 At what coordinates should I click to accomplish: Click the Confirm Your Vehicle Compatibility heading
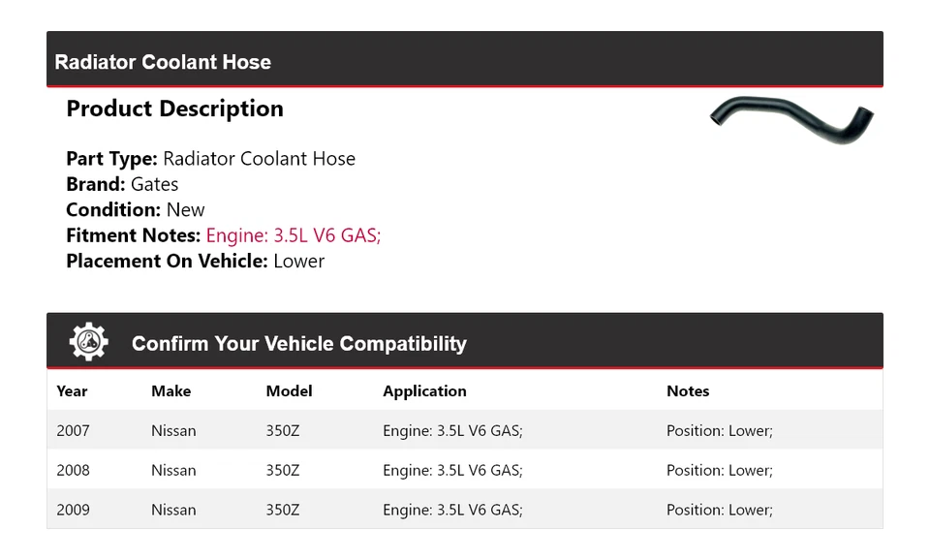click(x=298, y=344)
